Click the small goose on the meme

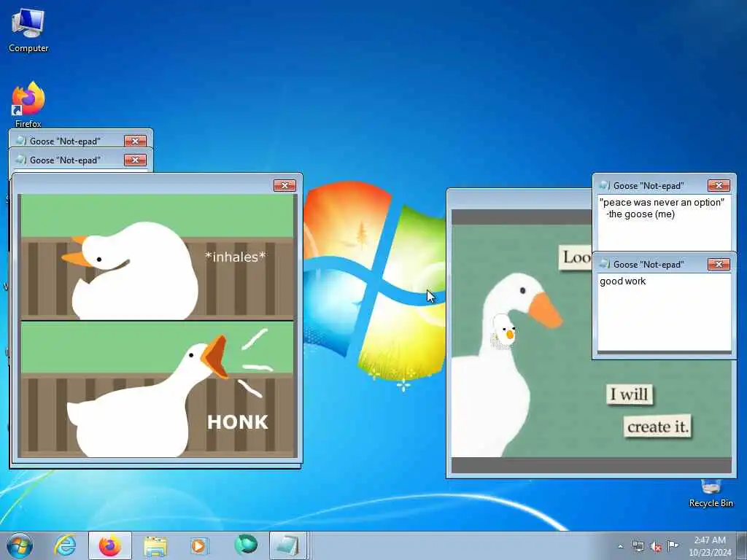click(504, 331)
